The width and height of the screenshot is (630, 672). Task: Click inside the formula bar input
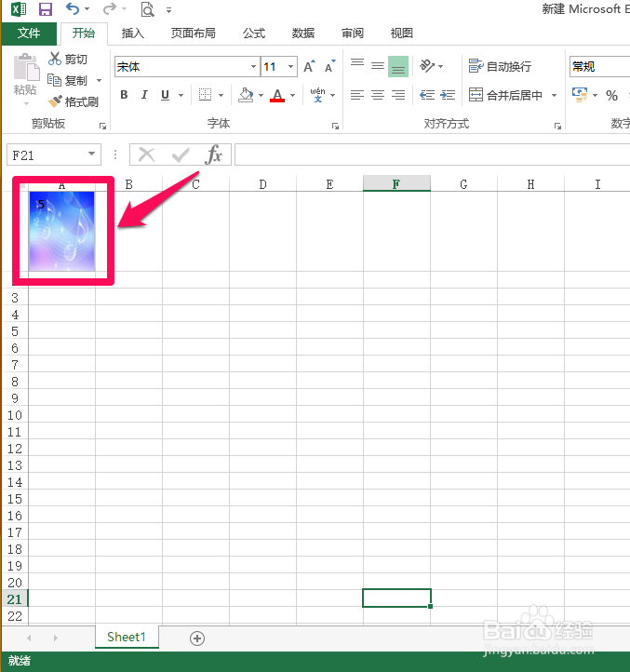tap(432, 155)
